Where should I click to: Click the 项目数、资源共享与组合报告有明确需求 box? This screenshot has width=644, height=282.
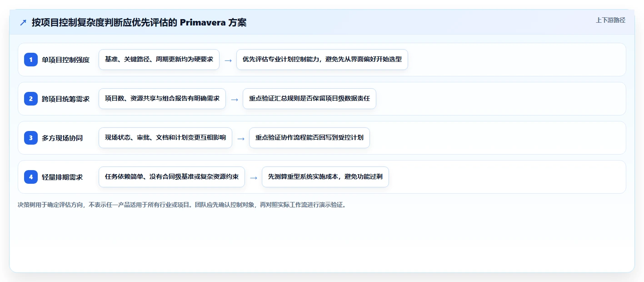point(162,99)
